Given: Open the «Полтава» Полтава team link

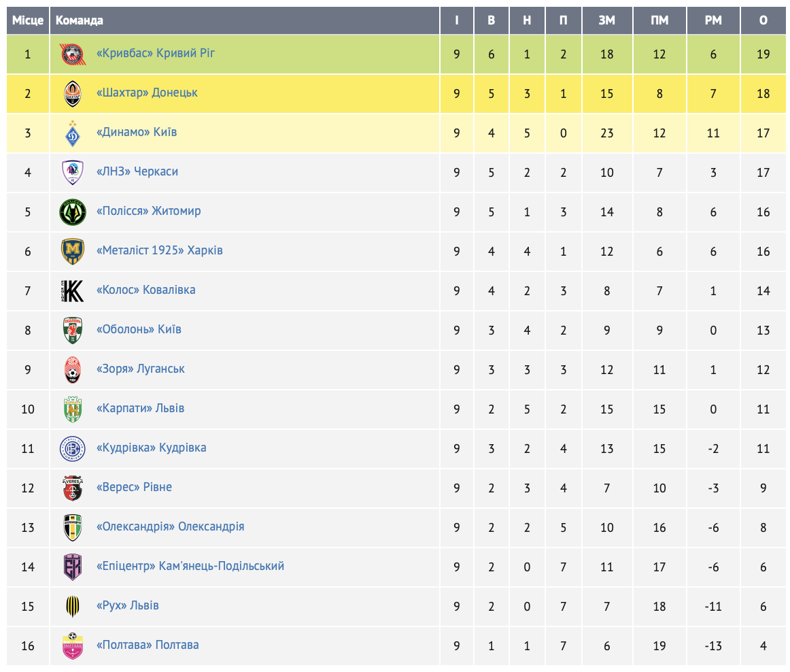Looking at the screenshot, I should 148,645.
